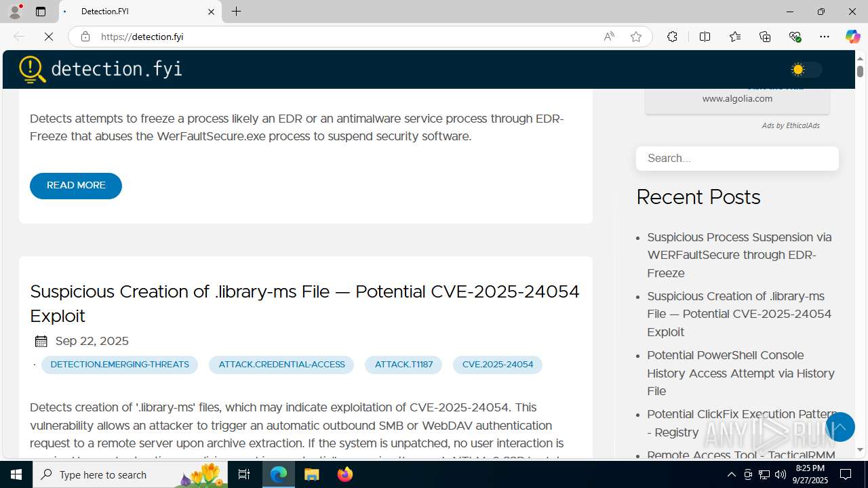Screen dimensions: 868x488
Task: View site information padlock icon
Action: point(85,37)
